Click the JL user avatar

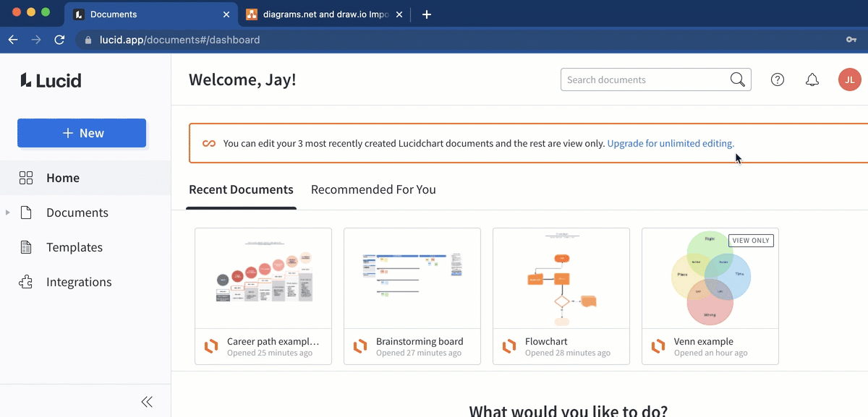[x=850, y=79]
